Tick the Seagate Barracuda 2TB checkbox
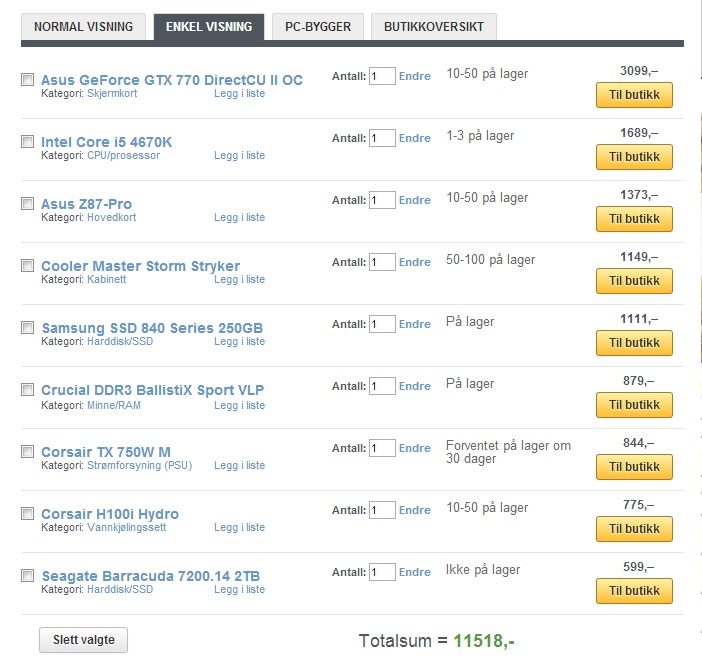Screen dimensions: 702x665 pyautogui.click(x=28, y=575)
